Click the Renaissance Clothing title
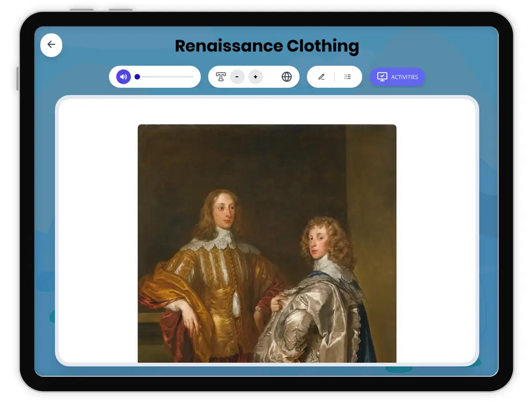532x402 pixels. (x=267, y=46)
